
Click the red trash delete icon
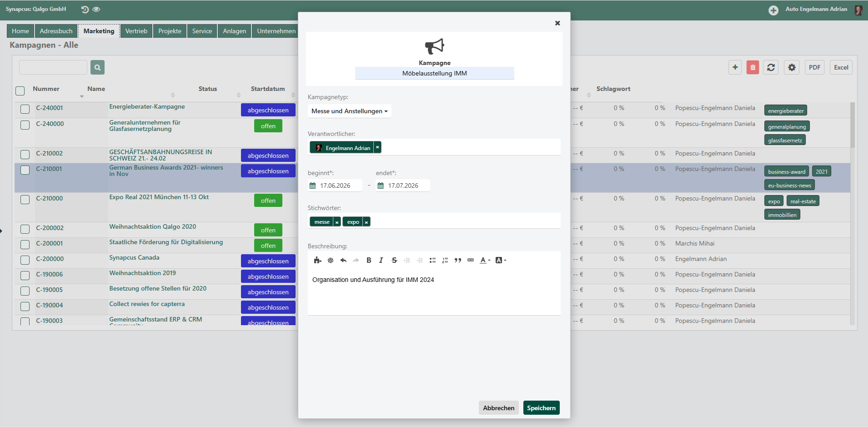(753, 67)
